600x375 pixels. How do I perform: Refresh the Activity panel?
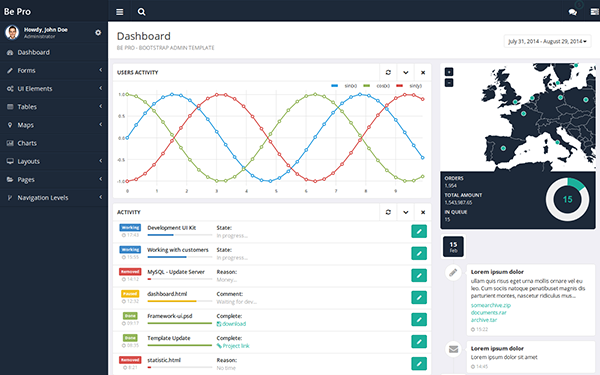click(388, 212)
